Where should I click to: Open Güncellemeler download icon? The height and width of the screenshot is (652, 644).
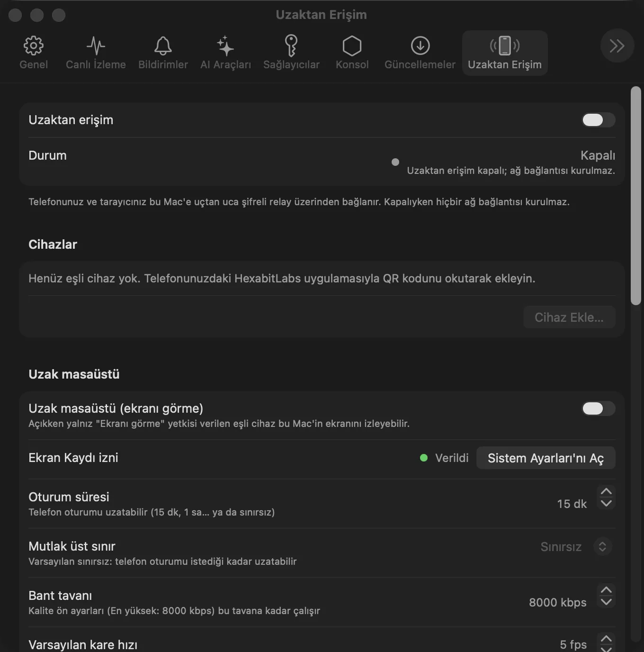[420, 53]
